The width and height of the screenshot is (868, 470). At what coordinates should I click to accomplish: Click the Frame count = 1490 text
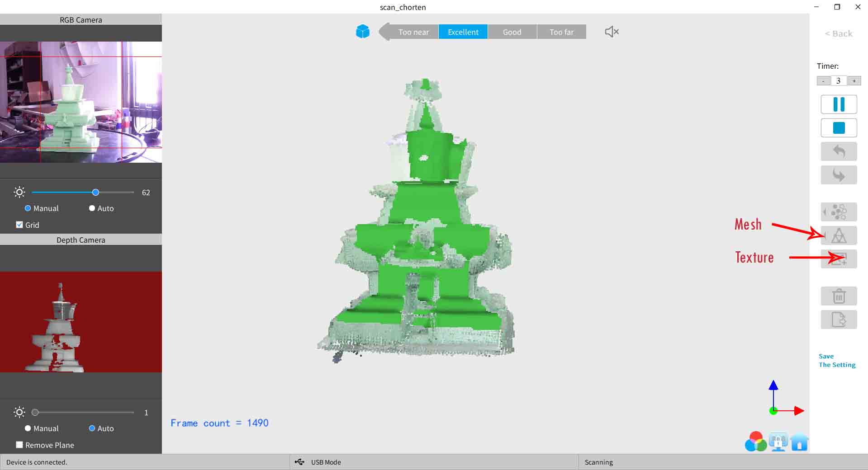point(219,423)
